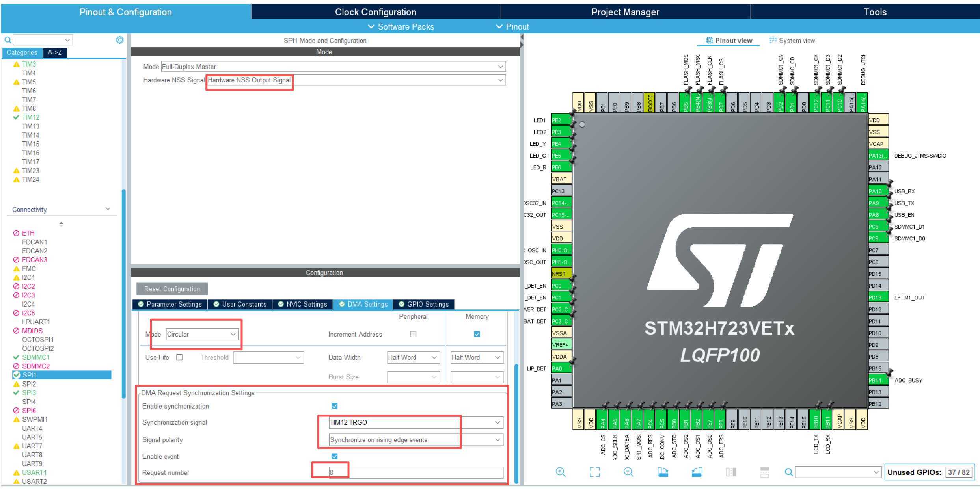Fit the chip view to screen
This screenshot has height=489, width=980.
click(594, 472)
